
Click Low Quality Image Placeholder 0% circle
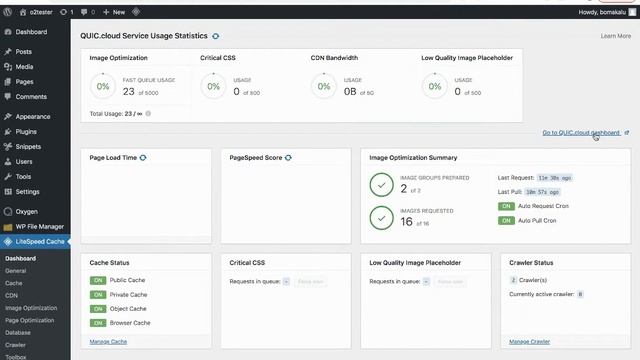(x=435, y=86)
